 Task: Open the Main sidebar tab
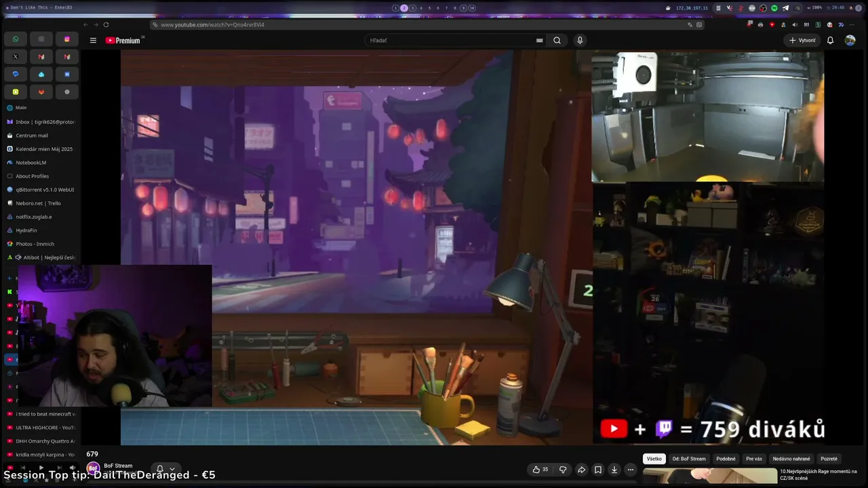pyautogui.click(x=41, y=108)
